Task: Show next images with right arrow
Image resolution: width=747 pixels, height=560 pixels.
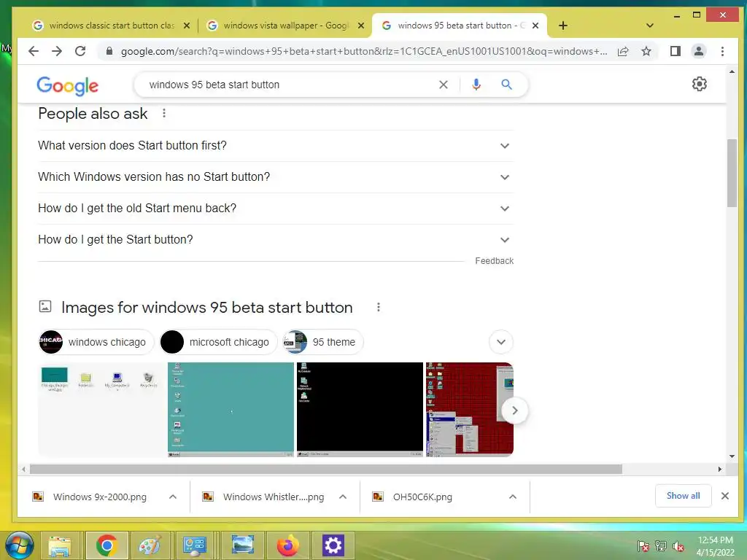Action: pos(514,411)
